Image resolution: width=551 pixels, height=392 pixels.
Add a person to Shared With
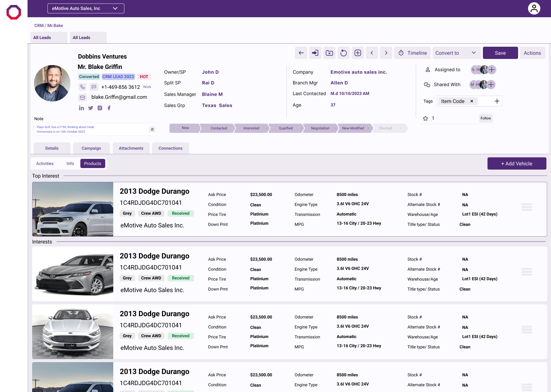(491, 85)
